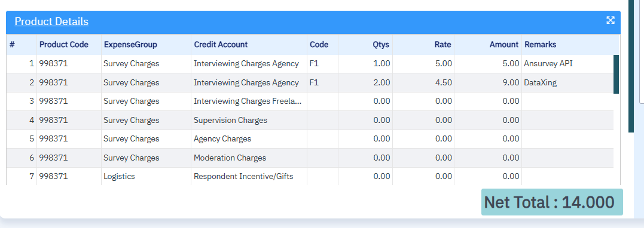Select the Supervision Charges row
The height and width of the screenshot is (228, 644).
point(310,120)
